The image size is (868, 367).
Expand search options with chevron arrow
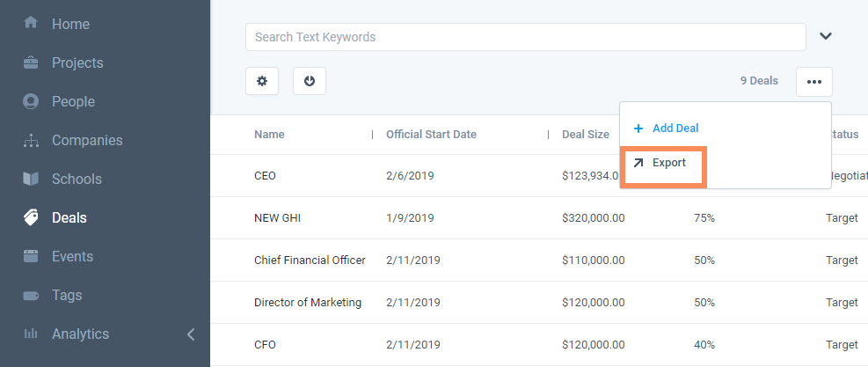825,37
